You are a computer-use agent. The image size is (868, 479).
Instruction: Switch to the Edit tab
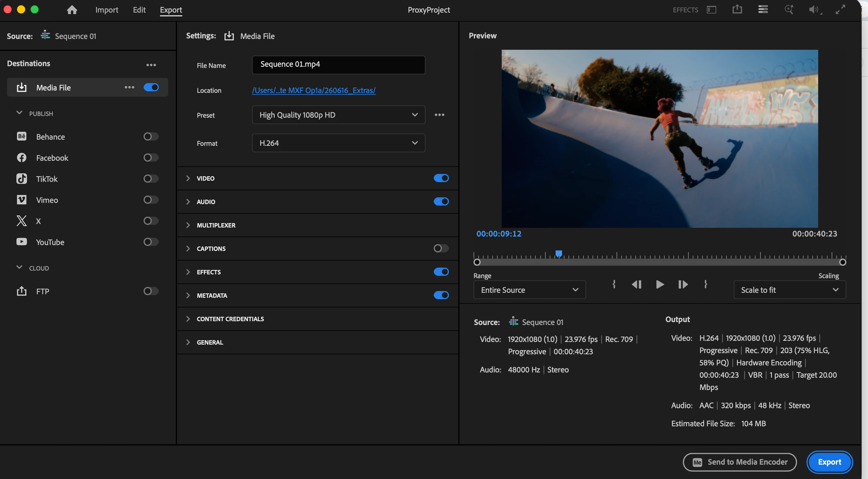[139, 10]
